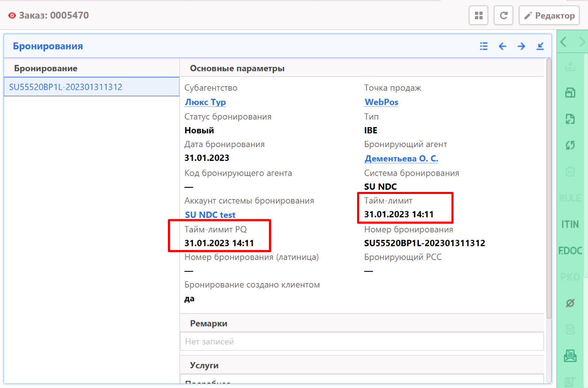Collapse the green sidebar with the left chevron
The image size is (588, 388).
[x=563, y=42]
